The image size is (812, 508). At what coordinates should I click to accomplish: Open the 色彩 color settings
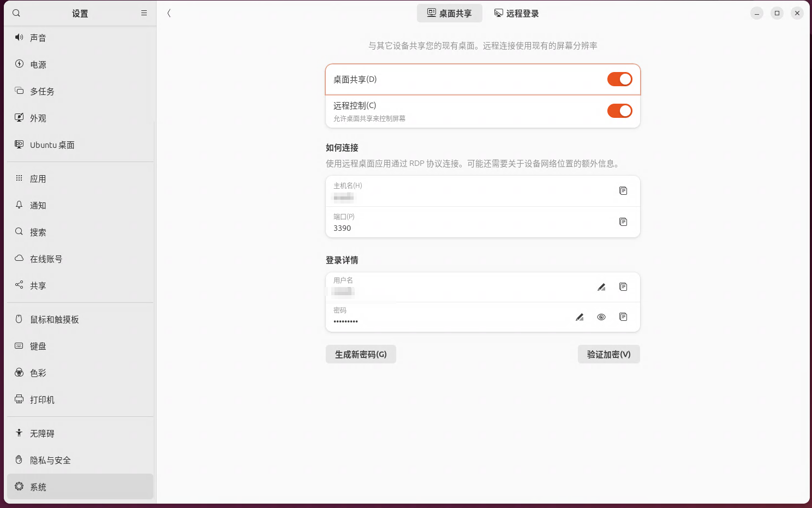[38, 373]
